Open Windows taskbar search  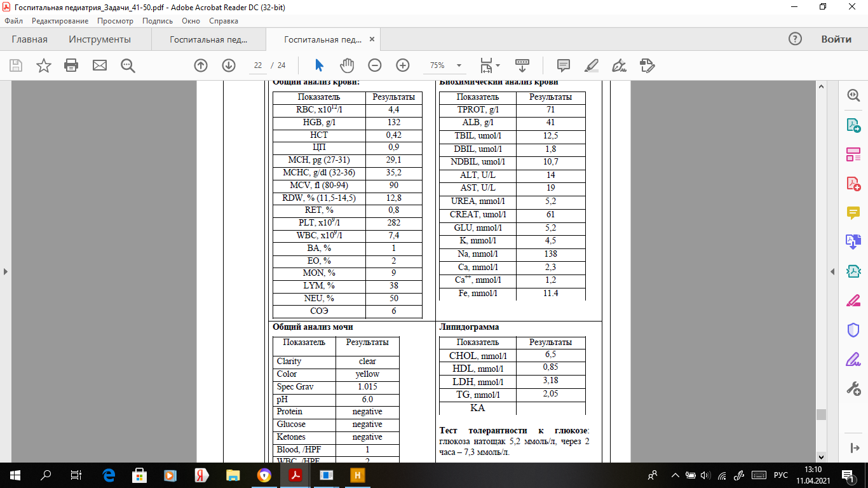pos(46,475)
